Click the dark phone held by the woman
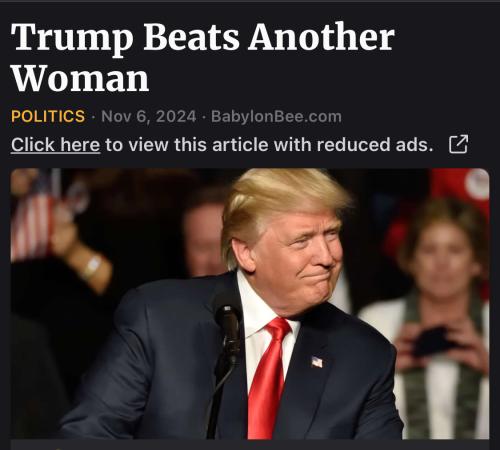Screen dimensions: 500x450 pyautogui.click(x=433, y=342)
